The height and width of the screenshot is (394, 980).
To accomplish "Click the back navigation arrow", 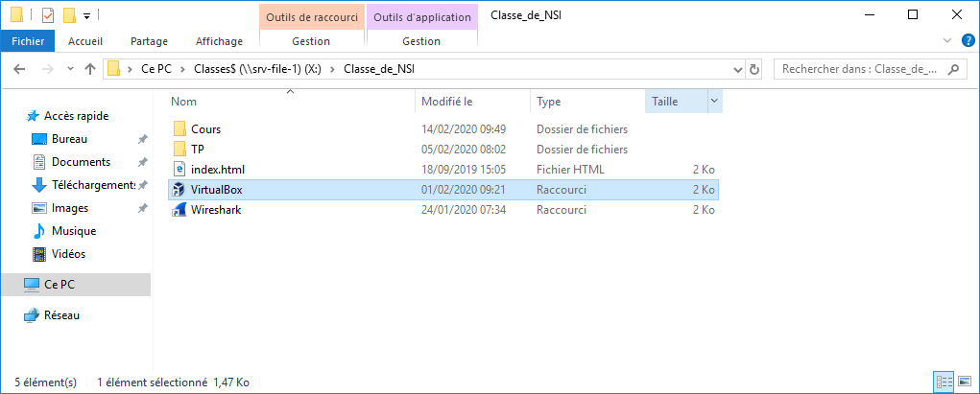I will (20, 69).
